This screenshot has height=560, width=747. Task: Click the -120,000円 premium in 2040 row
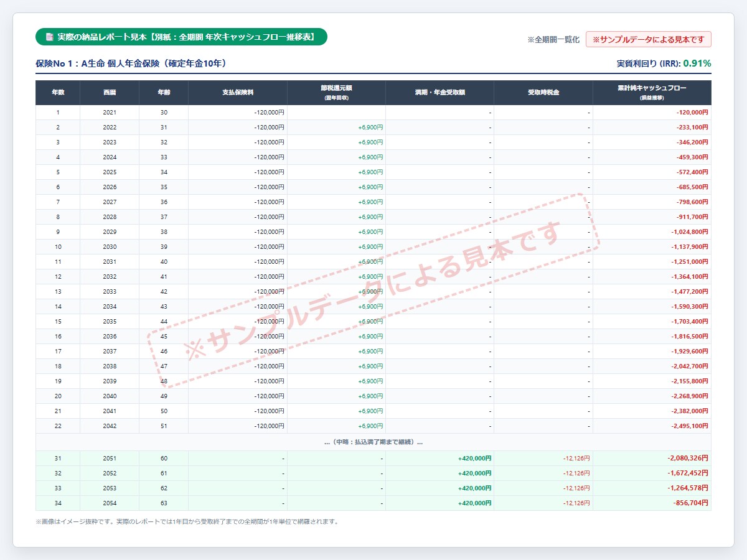(x=270, y=396)
